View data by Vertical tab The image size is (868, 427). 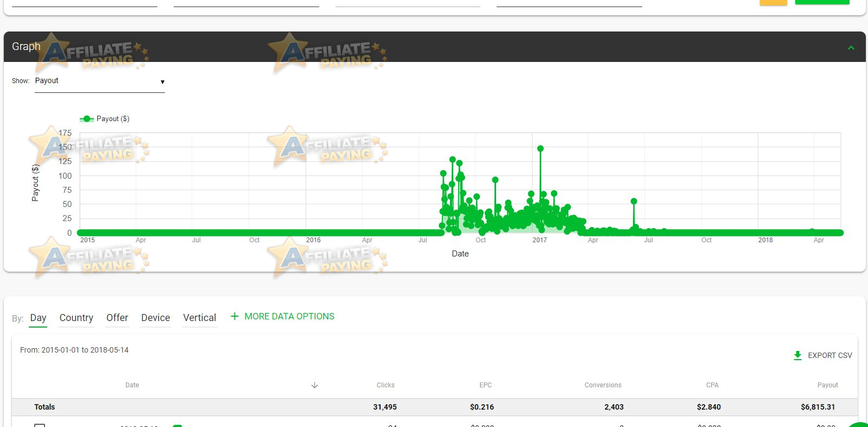200,318
